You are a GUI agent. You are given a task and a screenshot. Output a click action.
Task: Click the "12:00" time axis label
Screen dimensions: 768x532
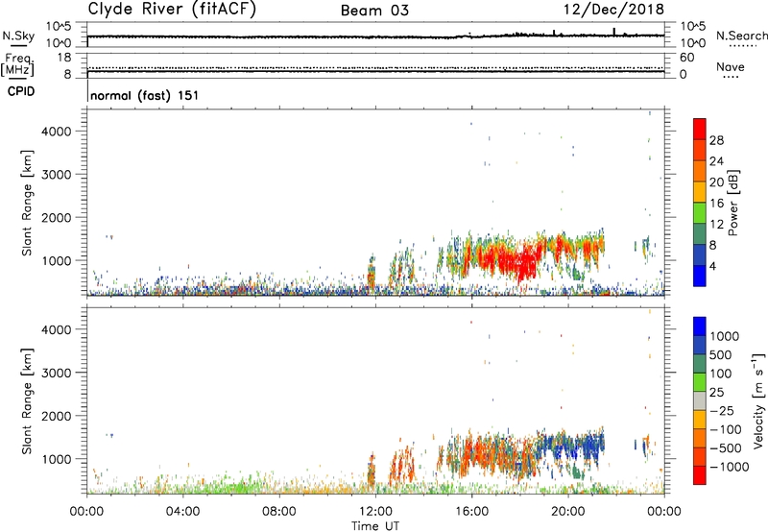tap(375, 512)
